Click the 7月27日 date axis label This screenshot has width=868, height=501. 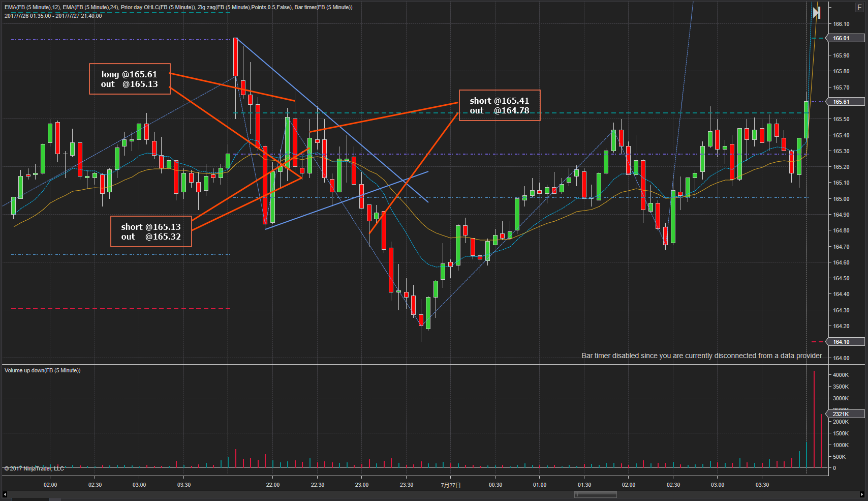[x=451, y=485]
